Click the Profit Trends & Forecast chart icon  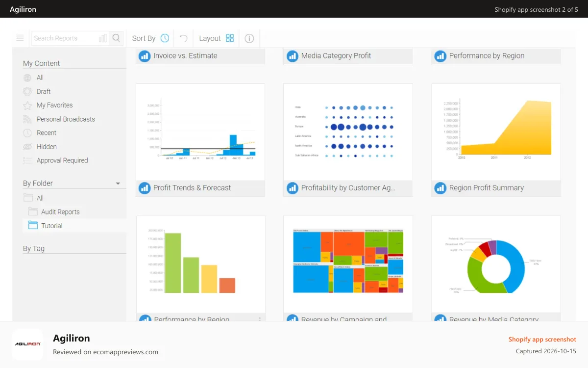tap(145, 188)
